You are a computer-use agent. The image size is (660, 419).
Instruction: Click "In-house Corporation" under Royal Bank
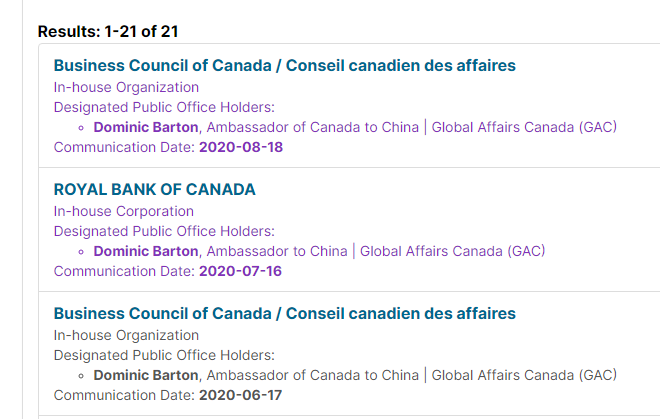pyautogui.click(x=124, y=211)
